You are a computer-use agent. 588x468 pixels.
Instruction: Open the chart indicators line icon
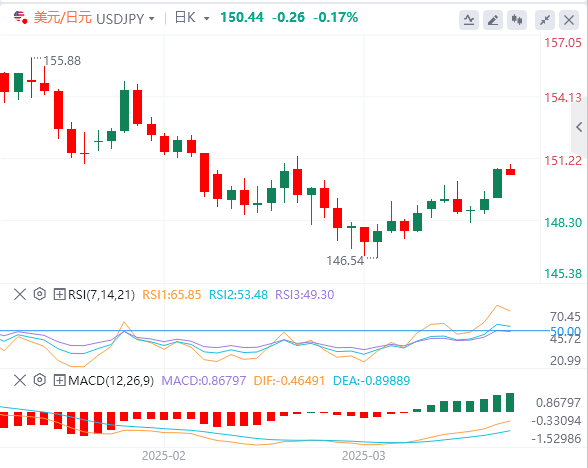(469, 20)
